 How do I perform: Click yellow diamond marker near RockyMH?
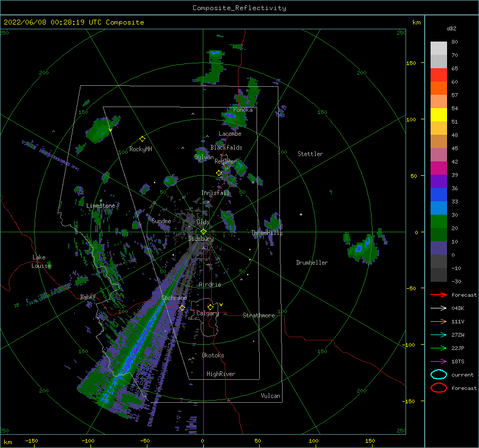pos(142,139)
